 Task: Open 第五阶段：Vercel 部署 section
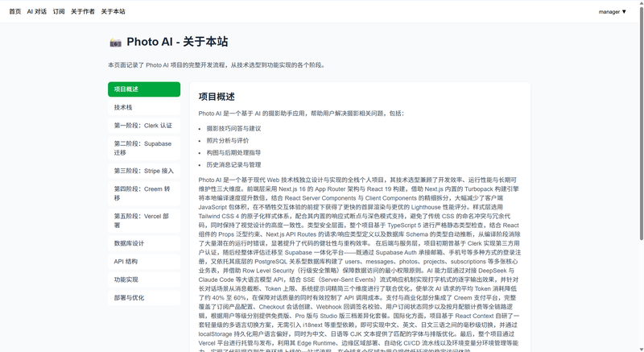tap(144, 221)
